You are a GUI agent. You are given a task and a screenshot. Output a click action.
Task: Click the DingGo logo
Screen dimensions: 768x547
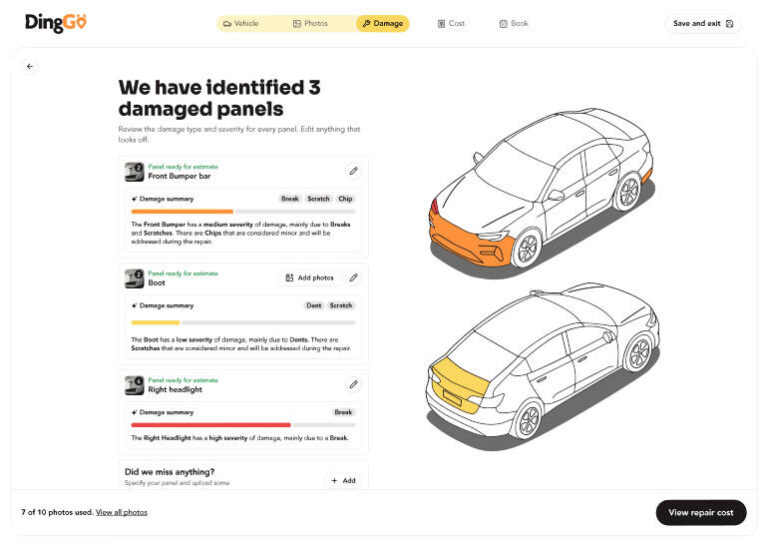pyautogui.click(x=55, y=23)
